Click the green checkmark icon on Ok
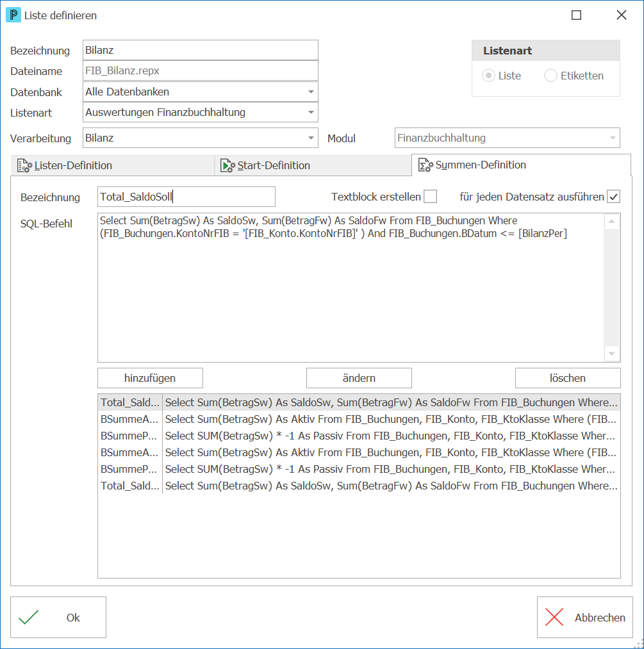The height and width of the screenshot is (649, 644). [29, 617]
